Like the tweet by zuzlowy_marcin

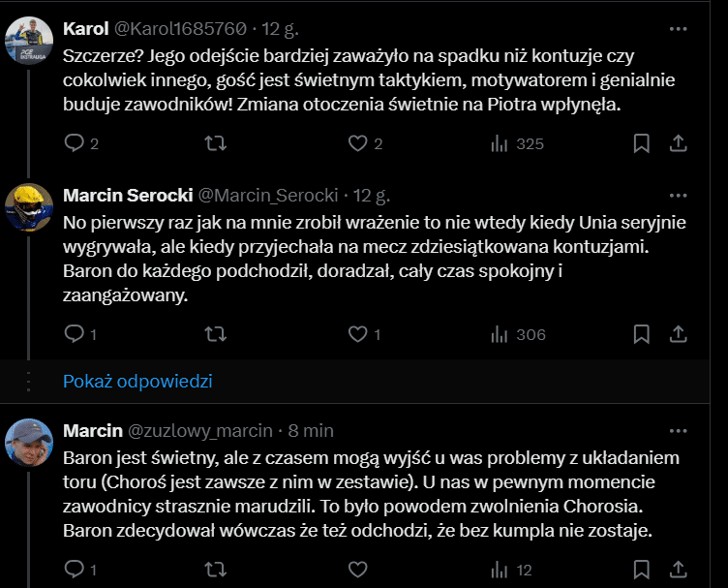358,570
